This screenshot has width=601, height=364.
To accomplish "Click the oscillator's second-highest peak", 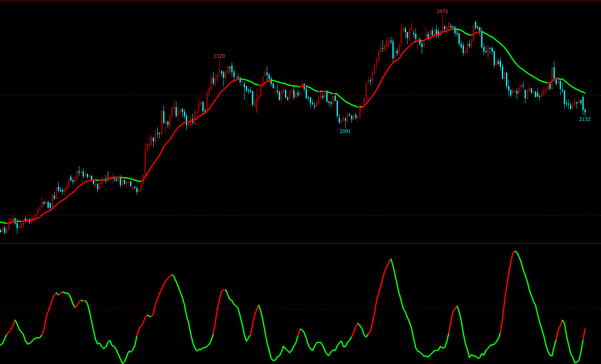I will 390,259.
